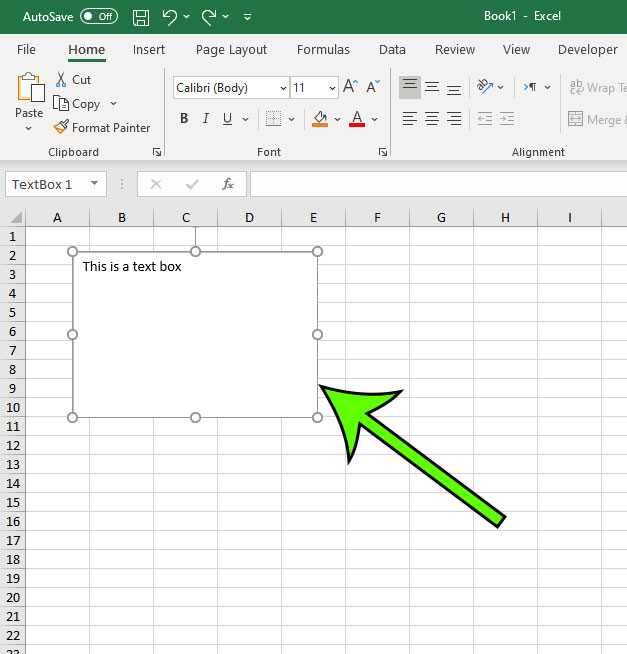Open Customize Quick Access Toolbar menu

point(247,17)
